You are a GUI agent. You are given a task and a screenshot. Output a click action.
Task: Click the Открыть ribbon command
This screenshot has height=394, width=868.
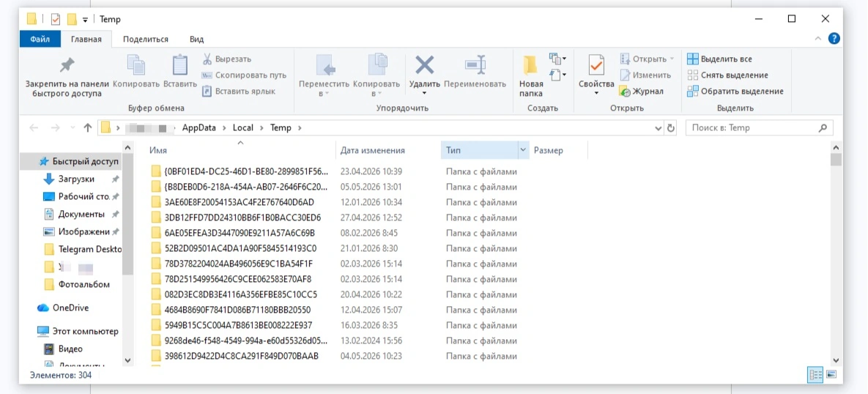coord(647,59)
